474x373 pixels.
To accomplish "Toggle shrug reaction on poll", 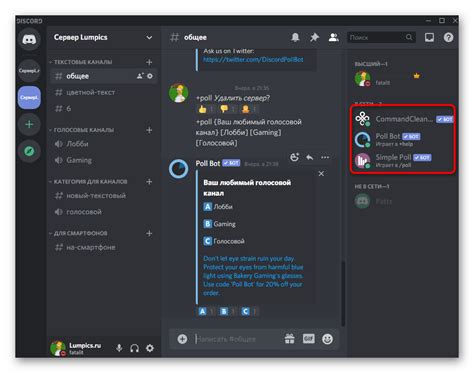I will click(x=249, y=109).
